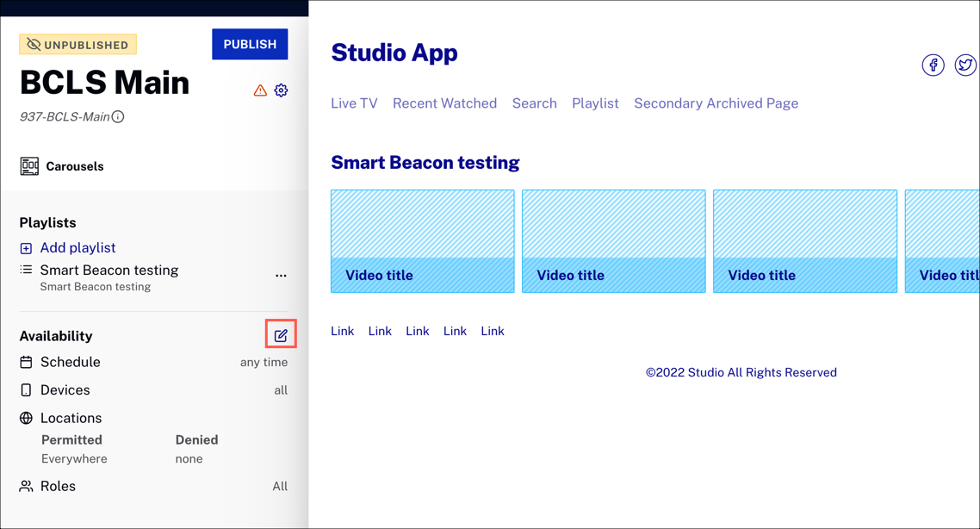The image size is (980, 529).
Task: Open Secondary Archived Page nav item
Action: coord(716,103)
